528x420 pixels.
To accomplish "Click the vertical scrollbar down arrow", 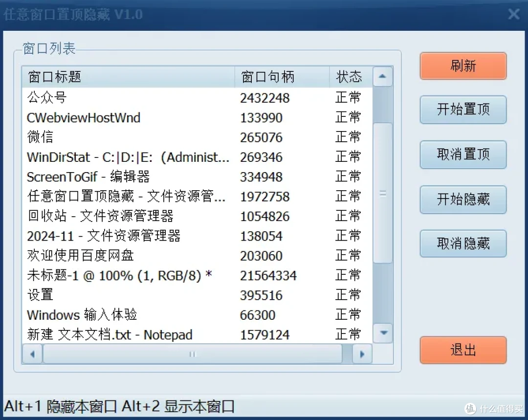I will 383,333.
